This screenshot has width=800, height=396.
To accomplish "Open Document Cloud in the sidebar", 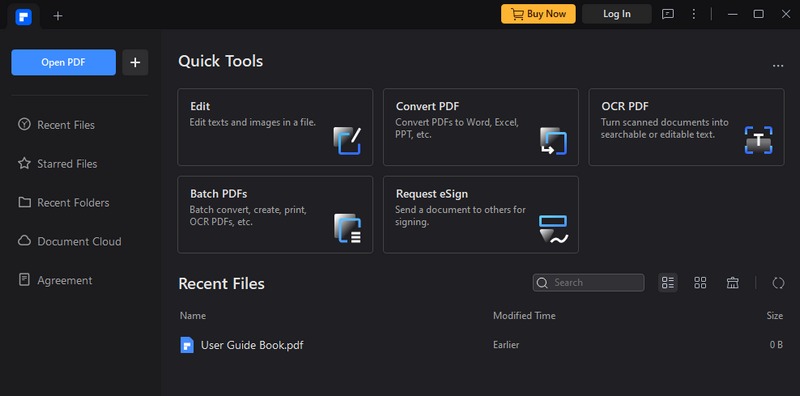I will (79, 241).
